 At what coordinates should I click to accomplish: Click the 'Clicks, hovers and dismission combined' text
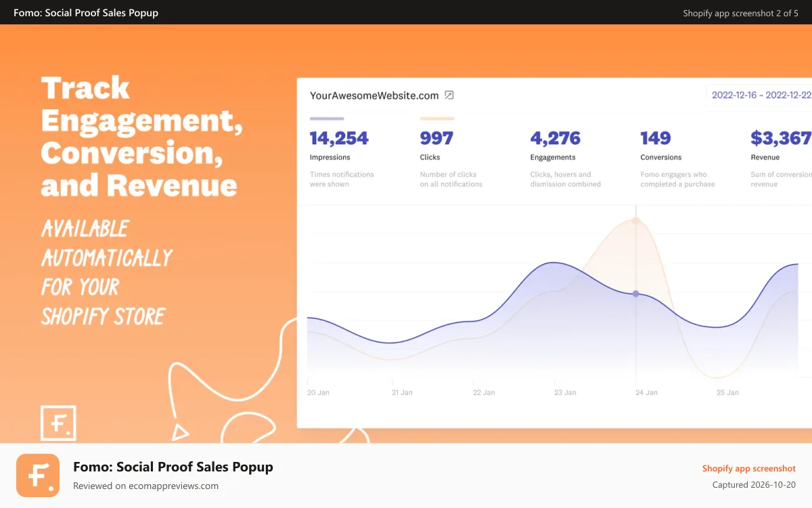tap(566, 179)
